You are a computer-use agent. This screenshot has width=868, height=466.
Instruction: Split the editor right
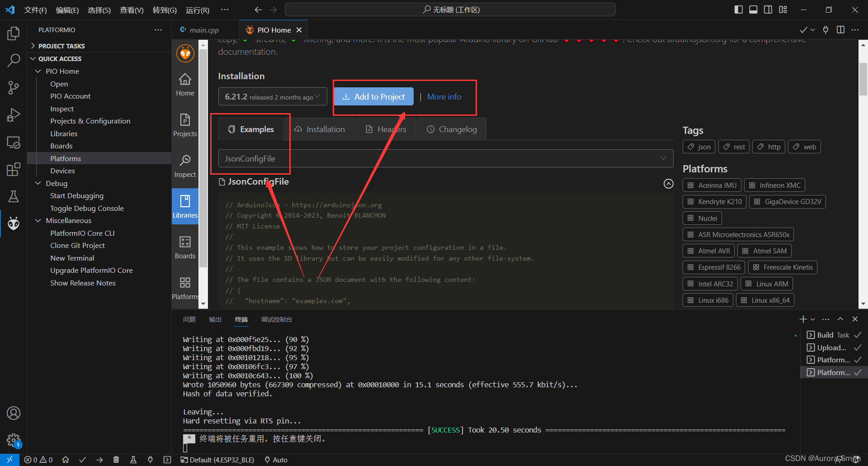coord(840,30)
